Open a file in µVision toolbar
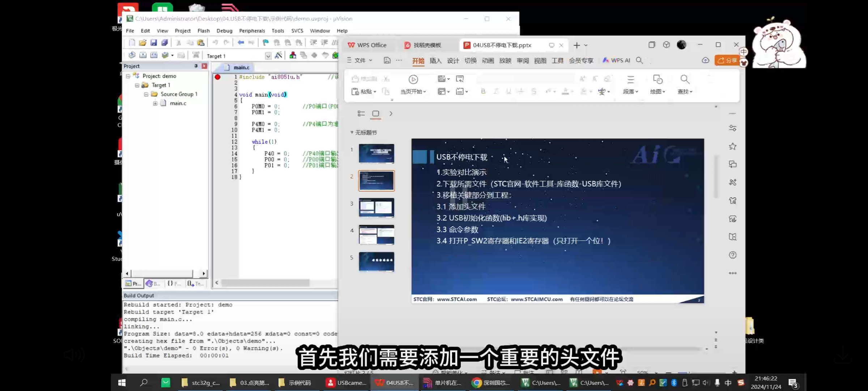The width and height of the screenshot is (868, 391). point(142,43)
